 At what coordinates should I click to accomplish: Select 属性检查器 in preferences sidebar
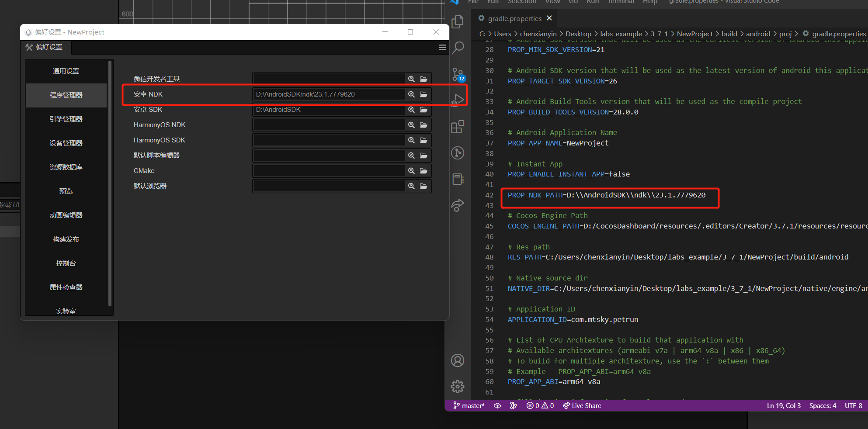coord(66,287)
